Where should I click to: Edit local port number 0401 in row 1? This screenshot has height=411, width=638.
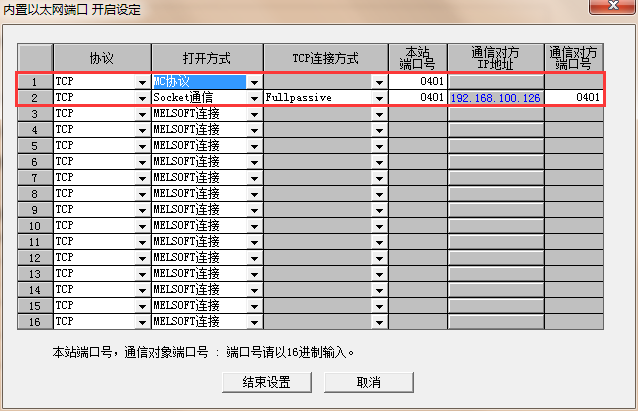[418, 81]
